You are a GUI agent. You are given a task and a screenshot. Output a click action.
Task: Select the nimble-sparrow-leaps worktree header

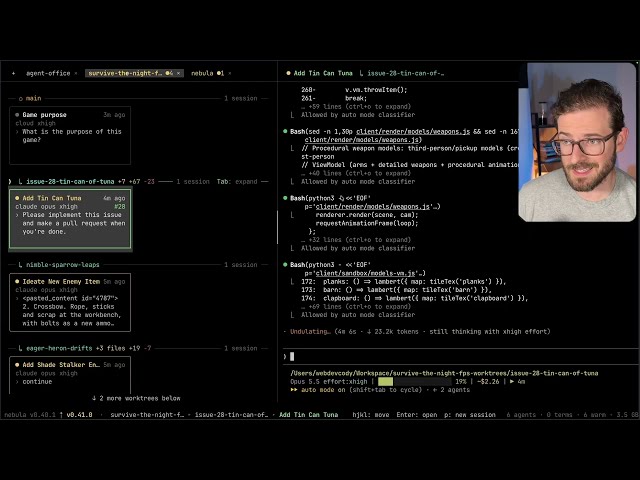pos(59,265)
